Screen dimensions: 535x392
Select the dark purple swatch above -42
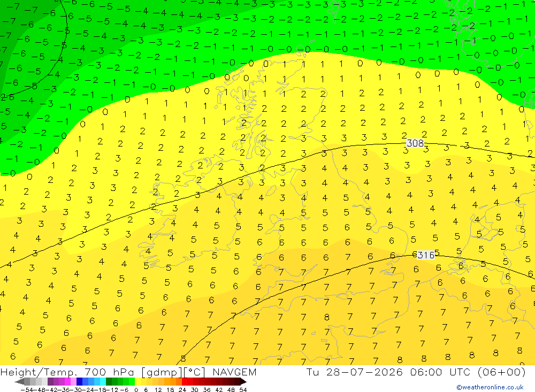50,382
